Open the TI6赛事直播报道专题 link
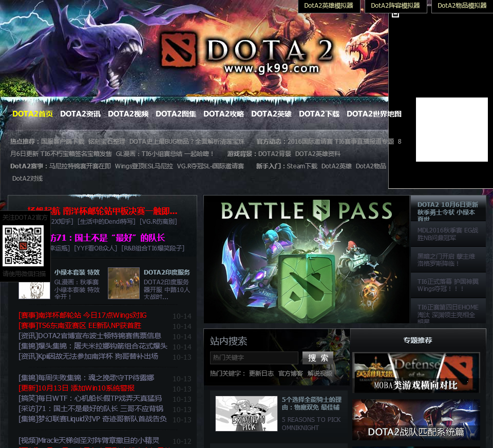 [365, 141]
